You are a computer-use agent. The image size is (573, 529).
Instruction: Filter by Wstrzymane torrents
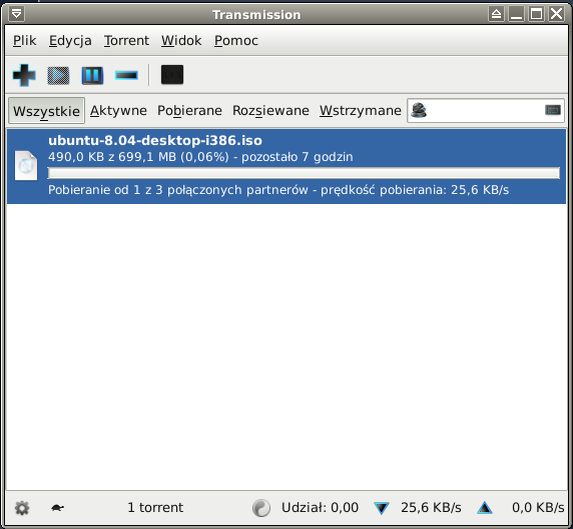click(360, 110)
